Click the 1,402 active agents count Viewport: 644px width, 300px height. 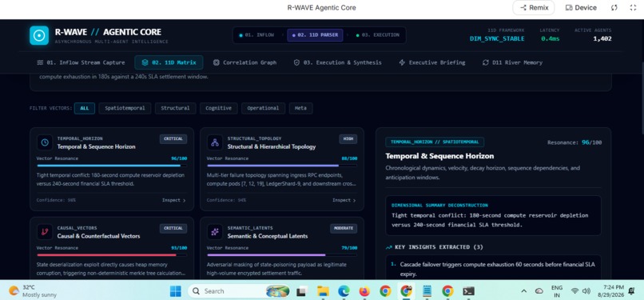[x=602, y=38]
